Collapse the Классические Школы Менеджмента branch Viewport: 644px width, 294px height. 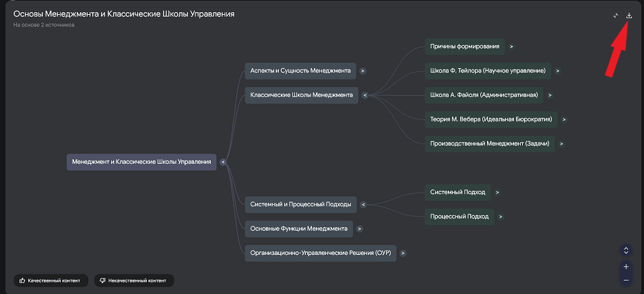(364, 95)
